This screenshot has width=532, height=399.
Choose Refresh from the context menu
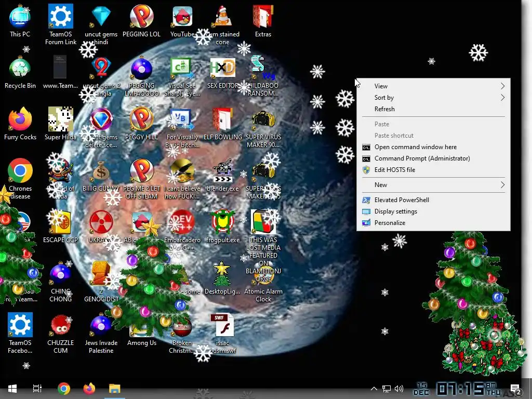point(433,109)
